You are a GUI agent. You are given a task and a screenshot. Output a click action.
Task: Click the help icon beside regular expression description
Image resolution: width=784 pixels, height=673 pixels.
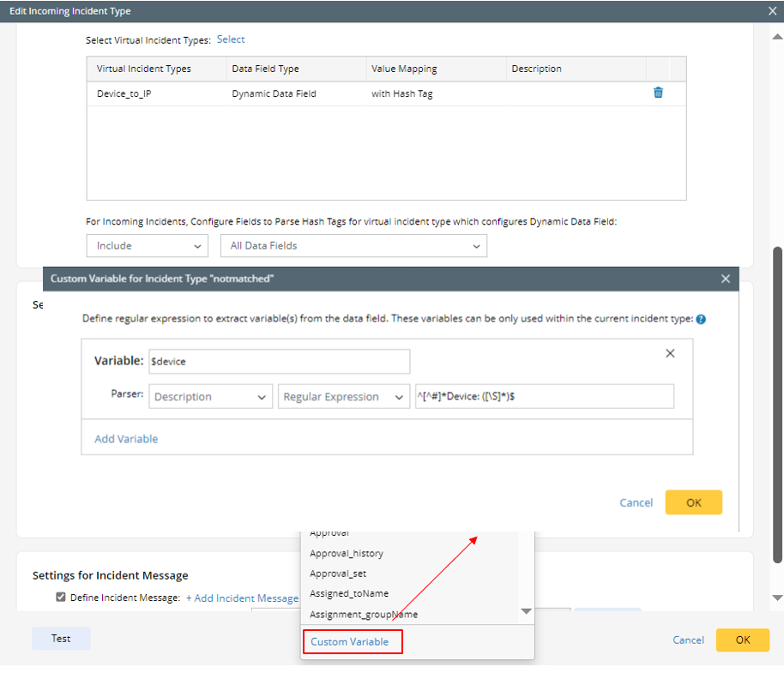coord(701,319)
